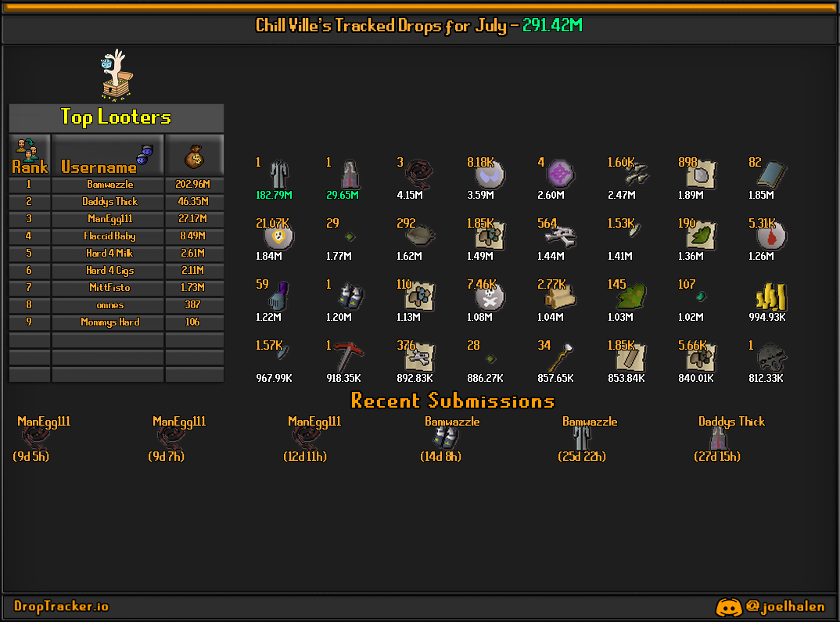Click the noted bones icon worth 892.83K
The image size is (840, 622).
[x=419, y=358]
